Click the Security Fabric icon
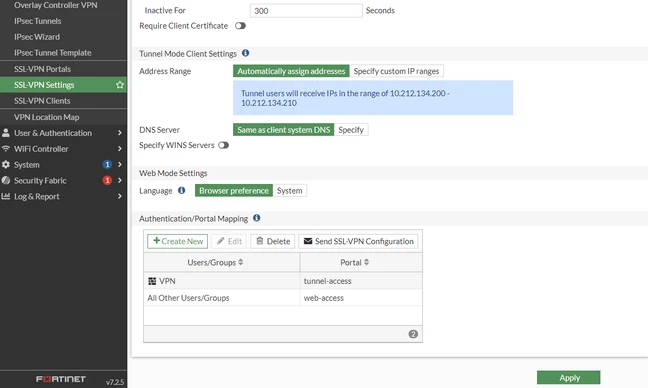 pyautogui.click(x=6, y=180)
